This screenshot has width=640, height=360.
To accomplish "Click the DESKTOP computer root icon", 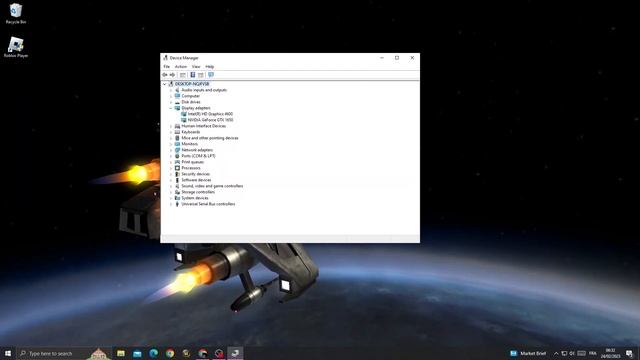I will [171, 84].
